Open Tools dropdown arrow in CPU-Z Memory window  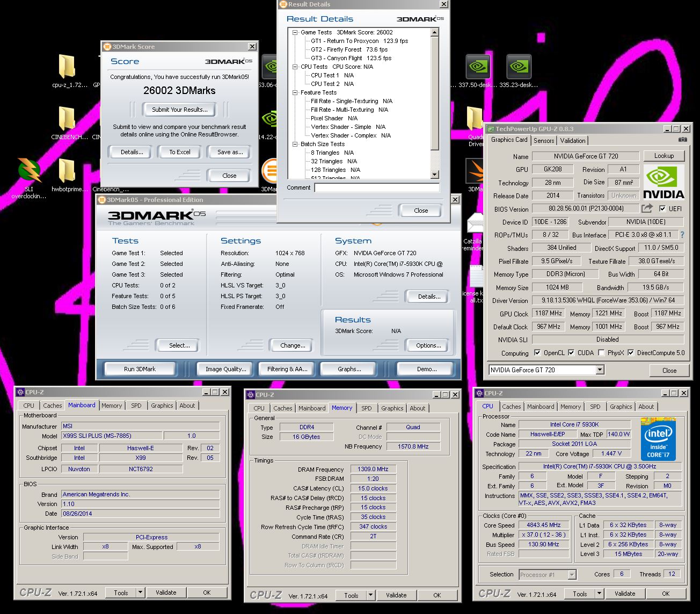[370, 595]
